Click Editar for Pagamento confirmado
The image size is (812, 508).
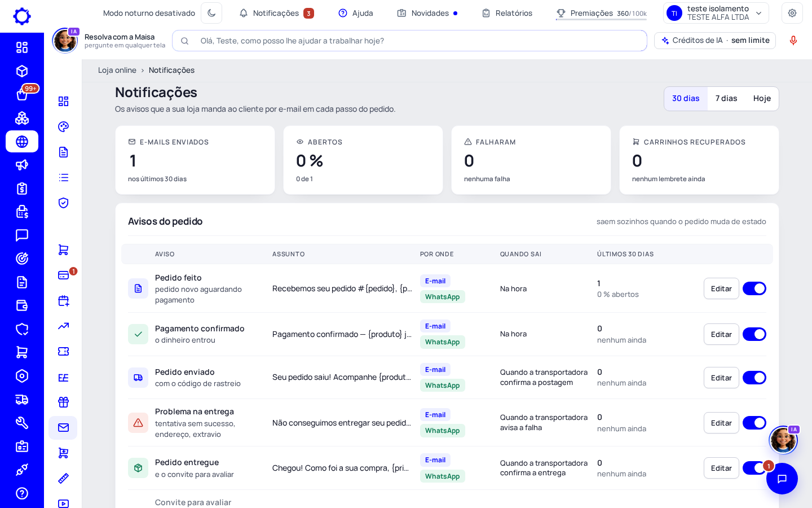721,334
